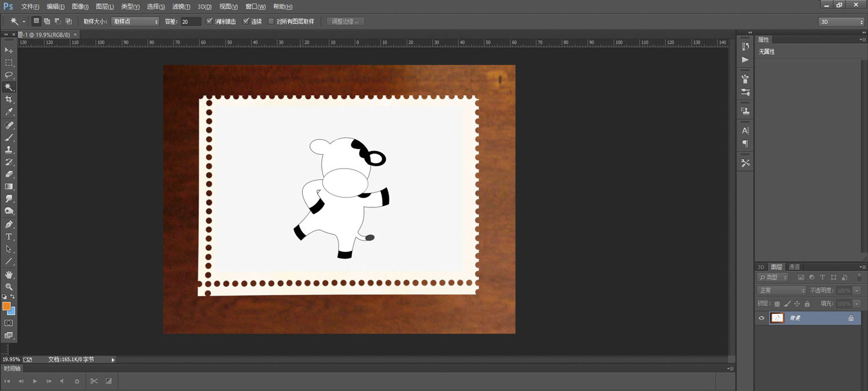Open the 窗口 menu
Viewport: 868px width, 391px height.
(255, 6)
